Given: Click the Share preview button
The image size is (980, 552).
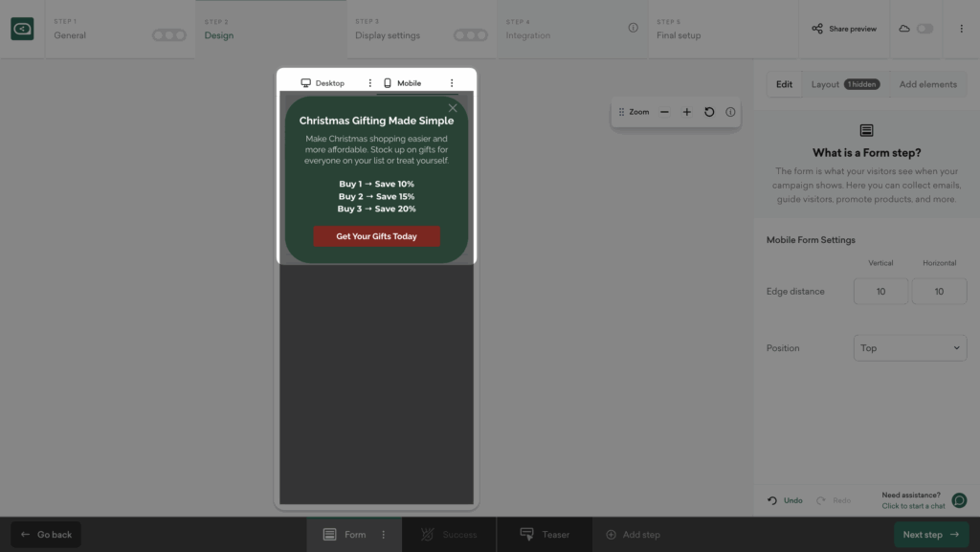Looking at the screenshot, I should pyautogui.click(x=844, y=29).
